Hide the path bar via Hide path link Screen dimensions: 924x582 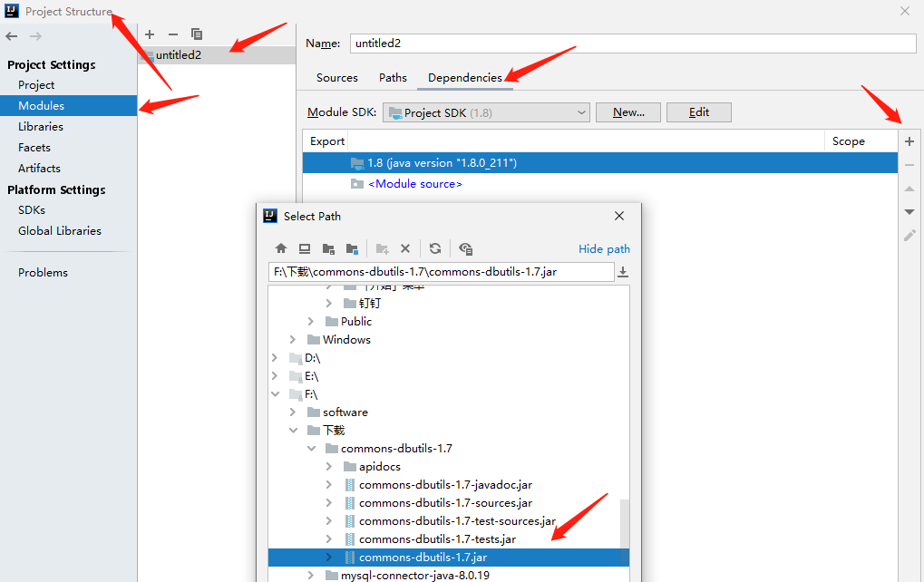point(604,248)
